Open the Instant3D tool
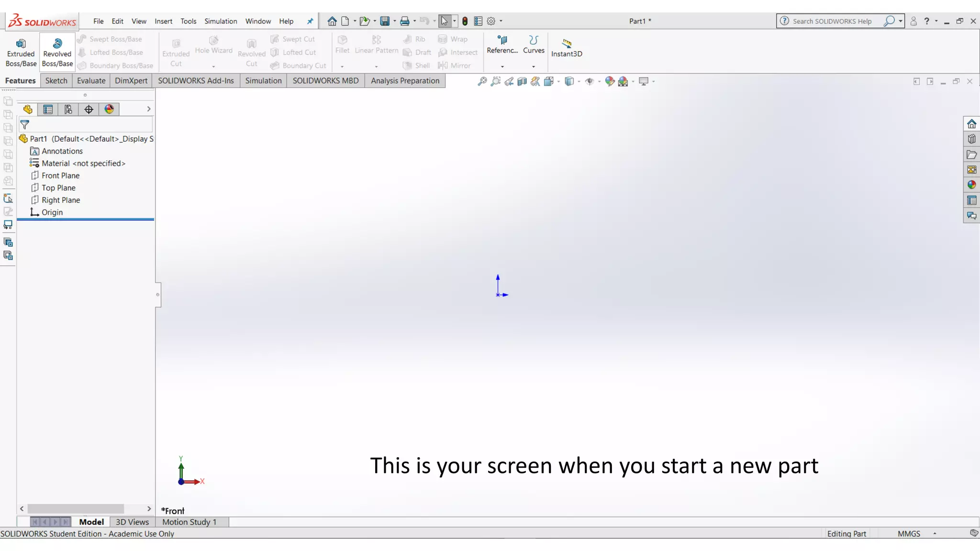The width and height of the screenshot is (980, 551). coord(567,48)
